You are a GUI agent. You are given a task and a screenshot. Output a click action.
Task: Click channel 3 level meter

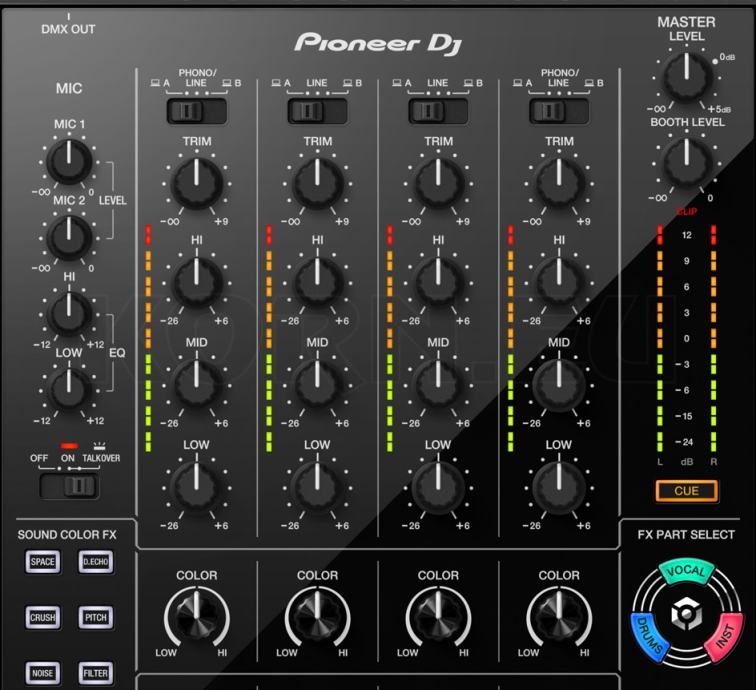pyautogui.click(x=390, y=338)
